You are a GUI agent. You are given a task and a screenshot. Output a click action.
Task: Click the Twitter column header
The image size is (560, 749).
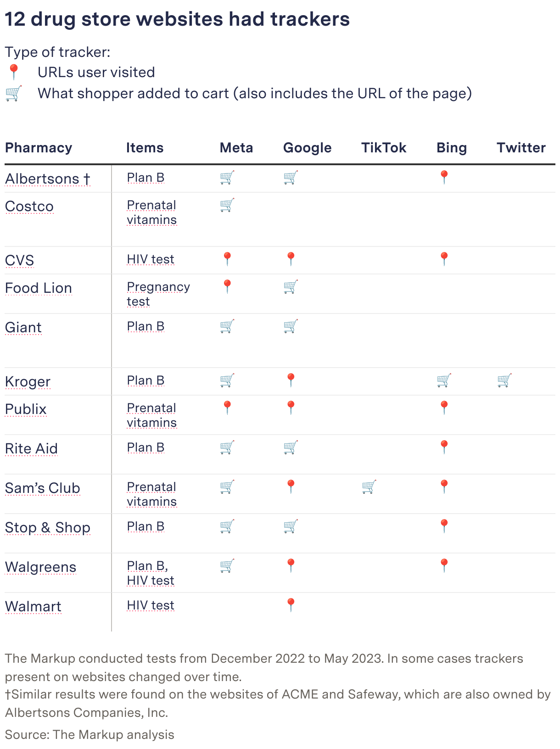(521, 148)
